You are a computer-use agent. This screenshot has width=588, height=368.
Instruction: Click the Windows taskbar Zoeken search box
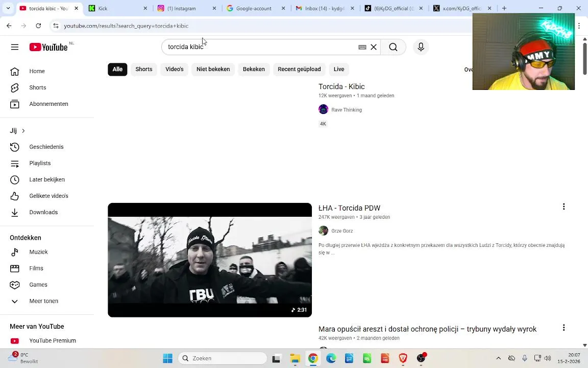click(x=223, y=358)
